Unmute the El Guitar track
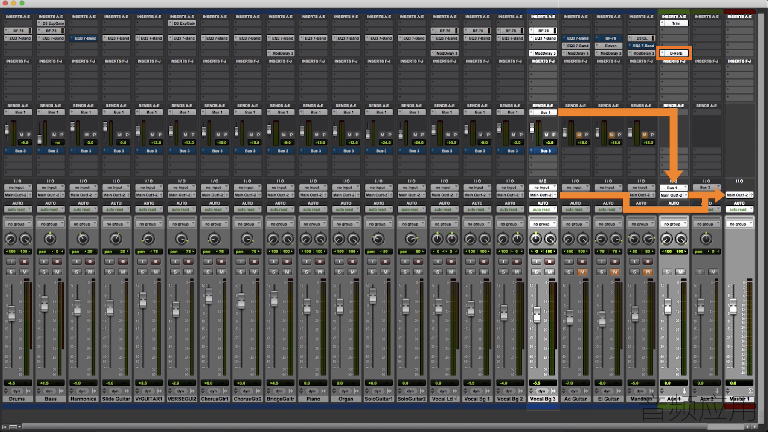768x432 pixels. (x=614, y=271)
